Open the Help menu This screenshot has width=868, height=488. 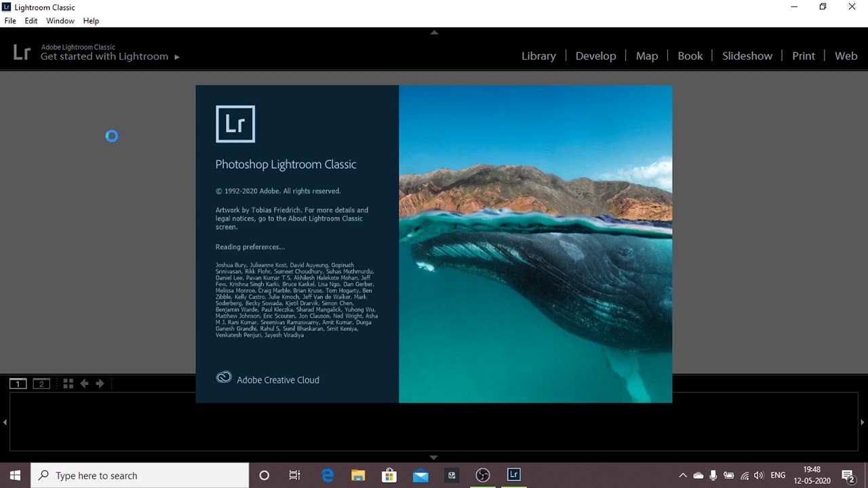point(91,21)
